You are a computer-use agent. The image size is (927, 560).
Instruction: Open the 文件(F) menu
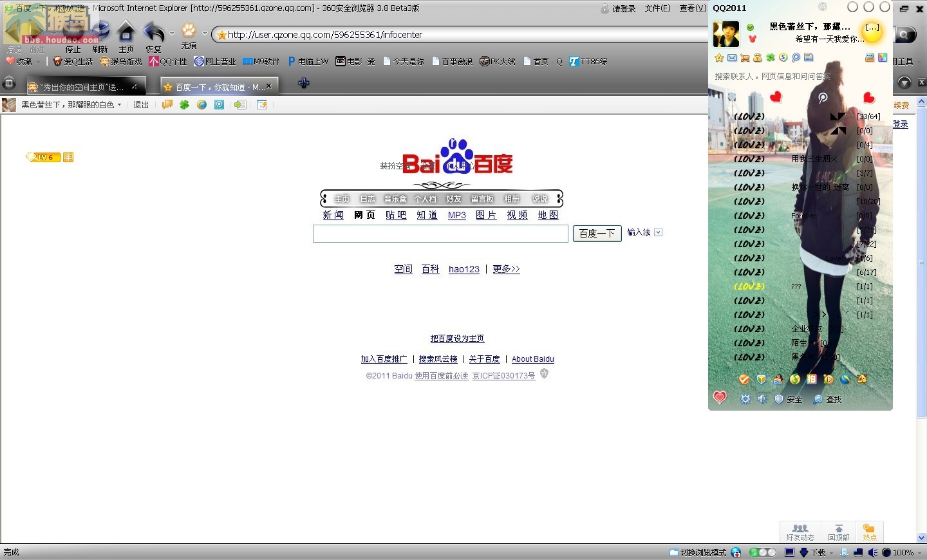(x=657, y=8)
